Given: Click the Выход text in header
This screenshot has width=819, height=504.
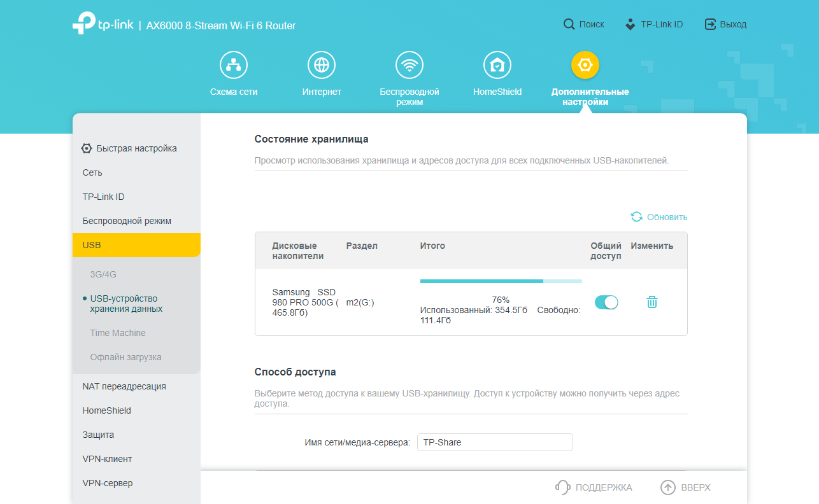Looking at the screenshot, I should pos(733,24).
